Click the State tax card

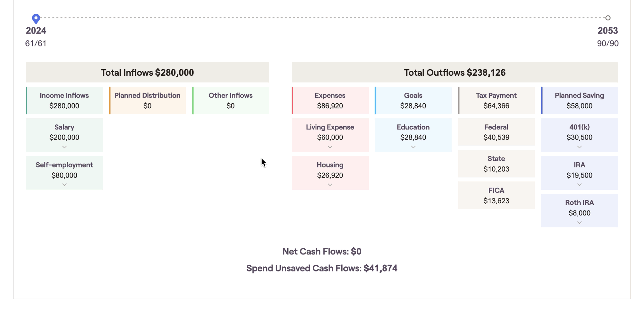[x=496, y=164]
